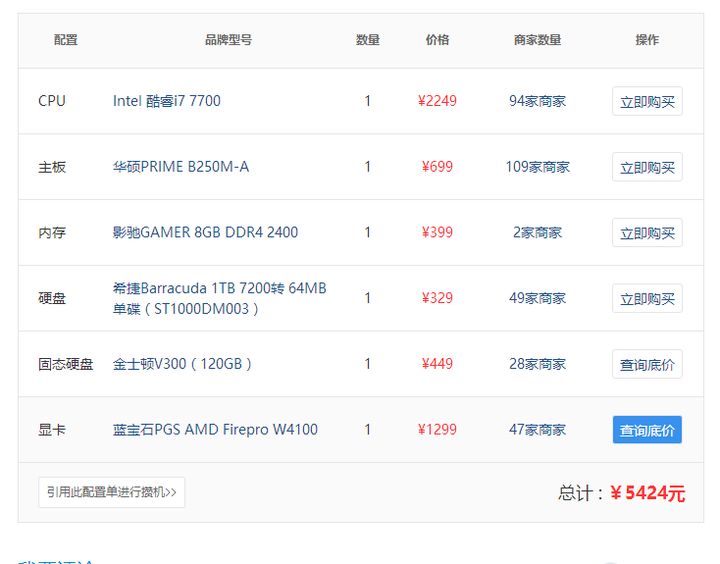Click the 操作 column header
The width and height of the screenshot is (720, 564).
(x=647, y=40)
